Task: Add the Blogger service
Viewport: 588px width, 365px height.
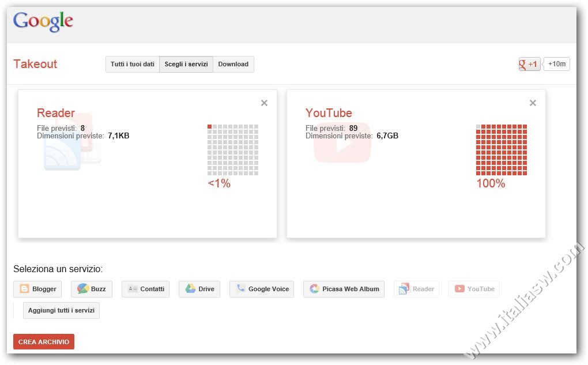Action: coord(37,289)
